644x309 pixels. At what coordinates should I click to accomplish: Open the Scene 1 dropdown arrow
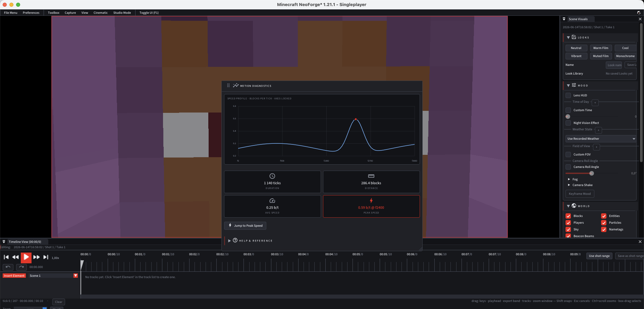[75, 276]
